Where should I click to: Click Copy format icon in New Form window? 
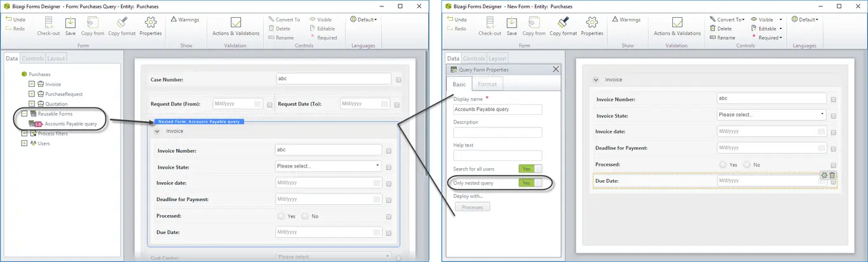[563, 27]
